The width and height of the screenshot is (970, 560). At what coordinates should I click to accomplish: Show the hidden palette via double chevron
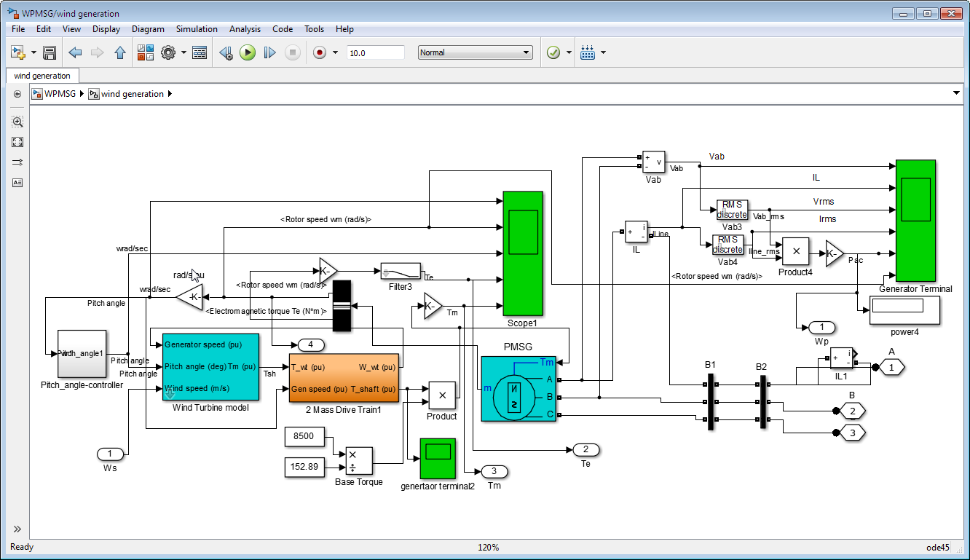pyautogui.click(x=17, y=529)
